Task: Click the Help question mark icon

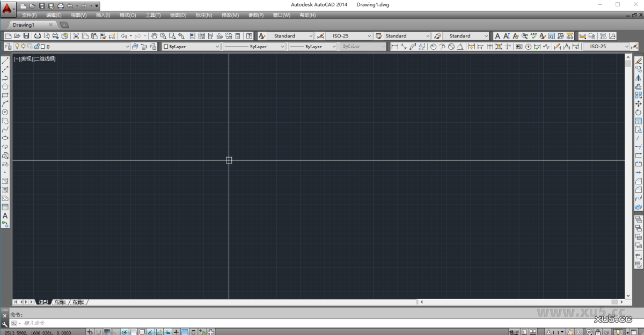Action: pyautogui.click(x=248, y=35)
